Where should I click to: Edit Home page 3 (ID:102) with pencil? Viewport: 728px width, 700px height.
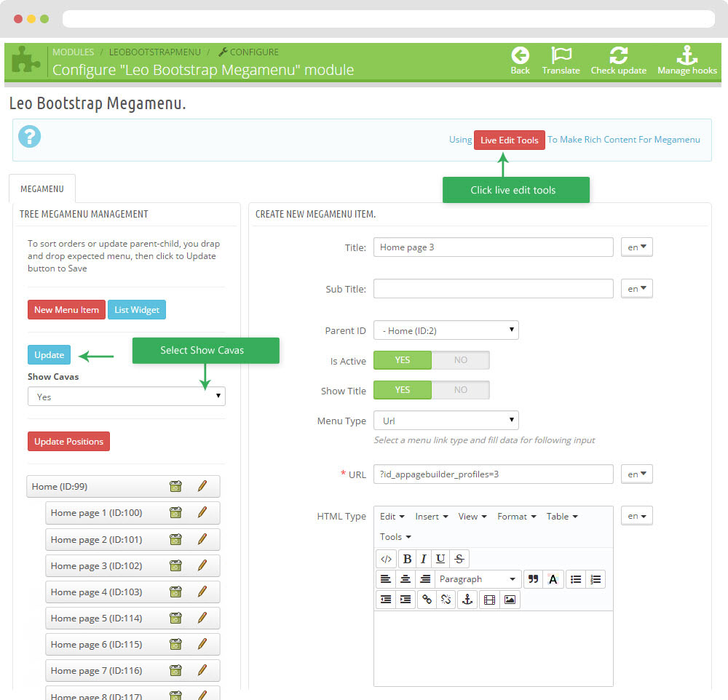tap(202, 565)
